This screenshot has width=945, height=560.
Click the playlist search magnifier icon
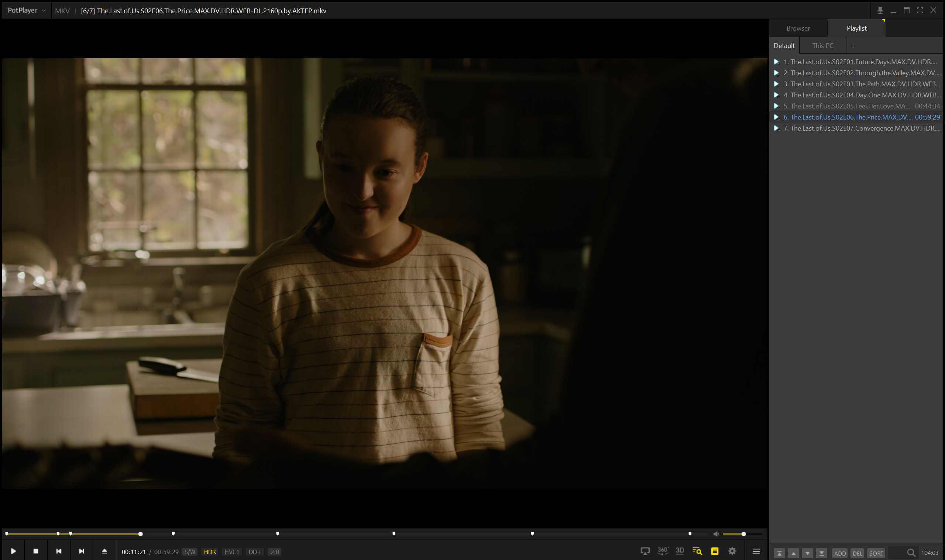911,553
